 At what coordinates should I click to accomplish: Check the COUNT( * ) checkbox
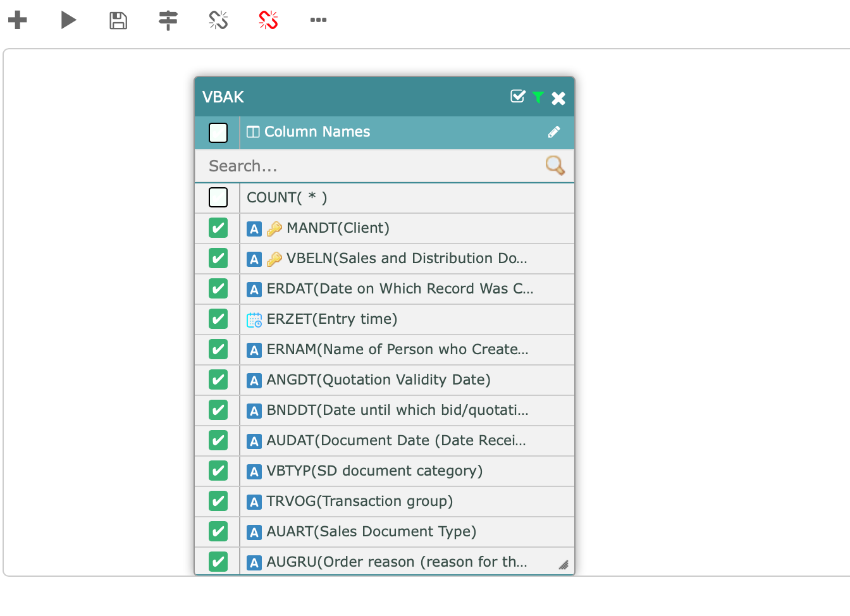218,197
